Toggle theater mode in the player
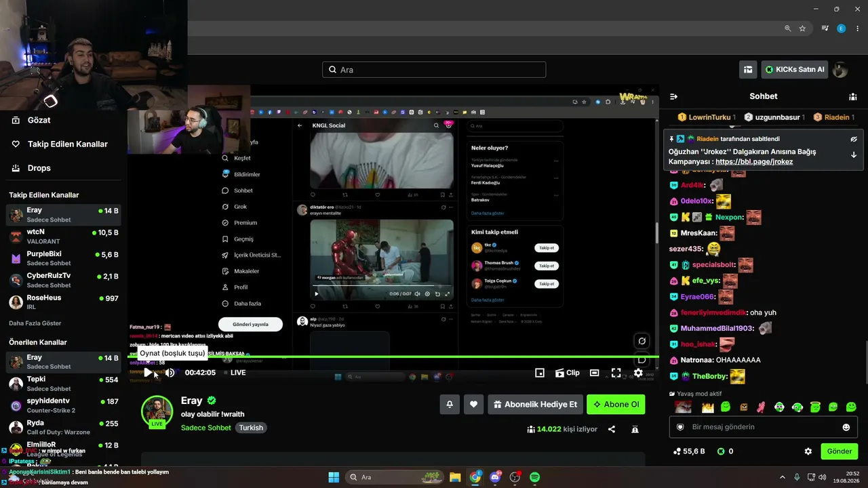Screen dimensions: 868x488 595,373
